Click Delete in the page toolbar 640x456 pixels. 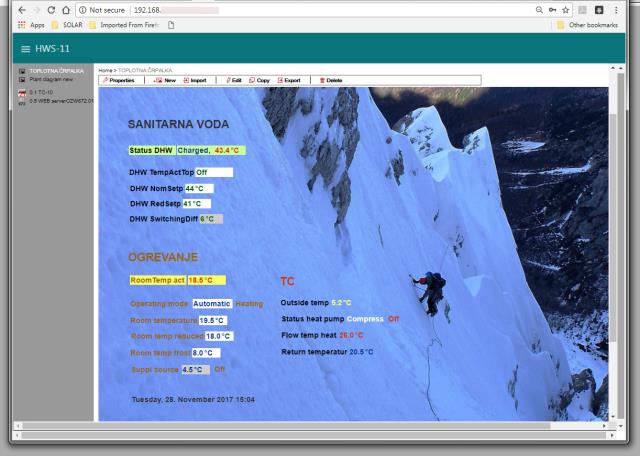(x=331, y=80)
